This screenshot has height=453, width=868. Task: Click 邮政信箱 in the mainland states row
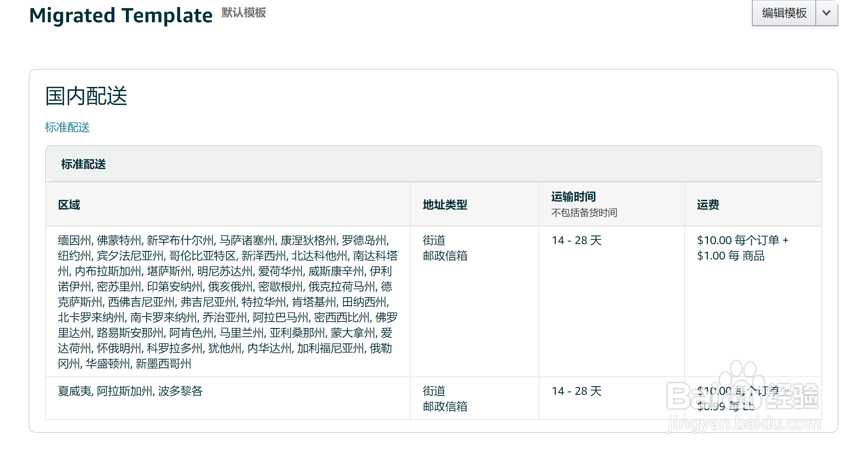pyautogui.click(x=445, y=256)
